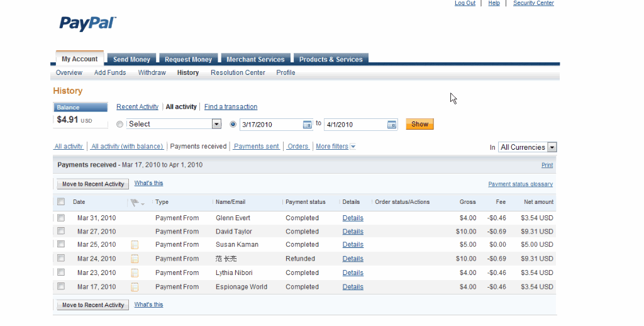Open Details for the Refunded payment
The width and height of the screenshot is (644, 326).
click(353, 259)
